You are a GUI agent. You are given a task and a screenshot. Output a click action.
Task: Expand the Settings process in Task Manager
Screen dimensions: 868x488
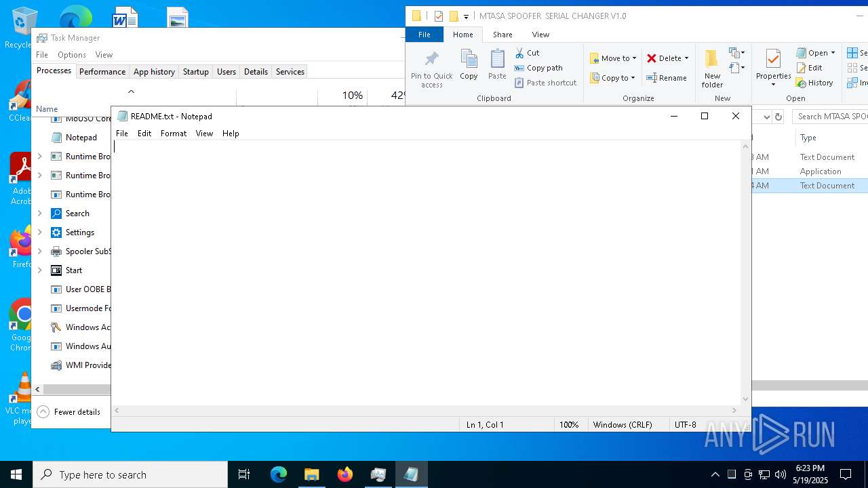click(39, 232)
